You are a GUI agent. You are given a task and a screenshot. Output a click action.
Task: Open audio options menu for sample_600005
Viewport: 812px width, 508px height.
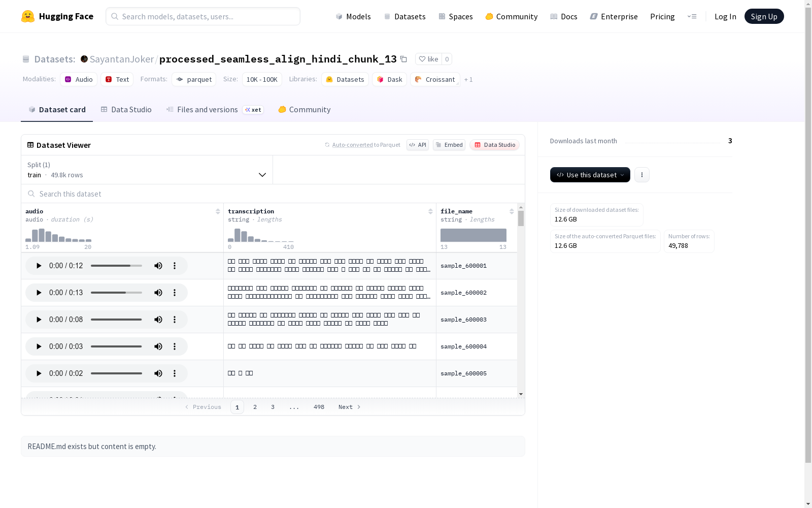tap(175, 373)
